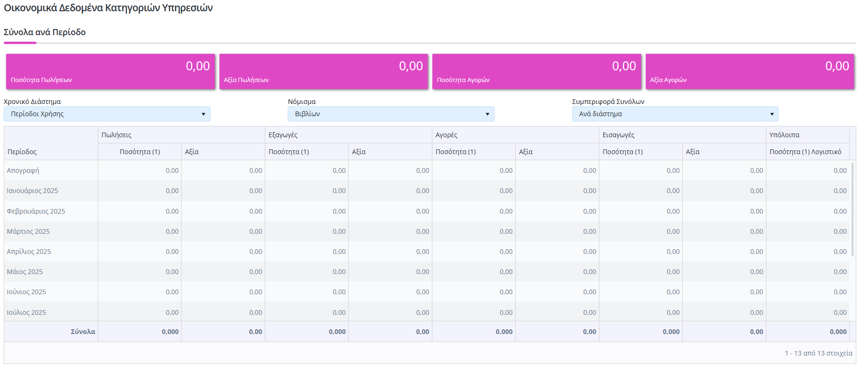Click the Ποσότητα Πωλήσεων summary card
The width and height of the screenshot is (868, 371).
pyautogui.click(x=110, y=71)
